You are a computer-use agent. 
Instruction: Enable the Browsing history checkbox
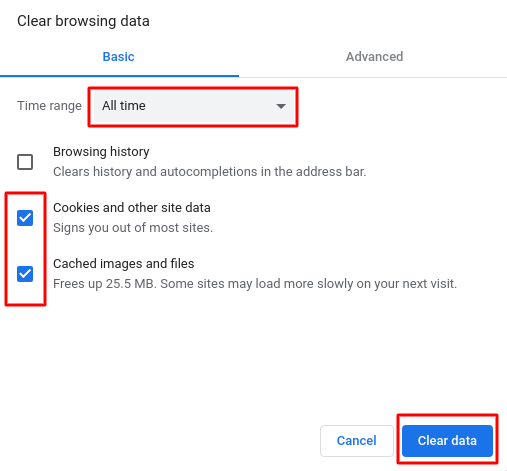tap(25, 162)
